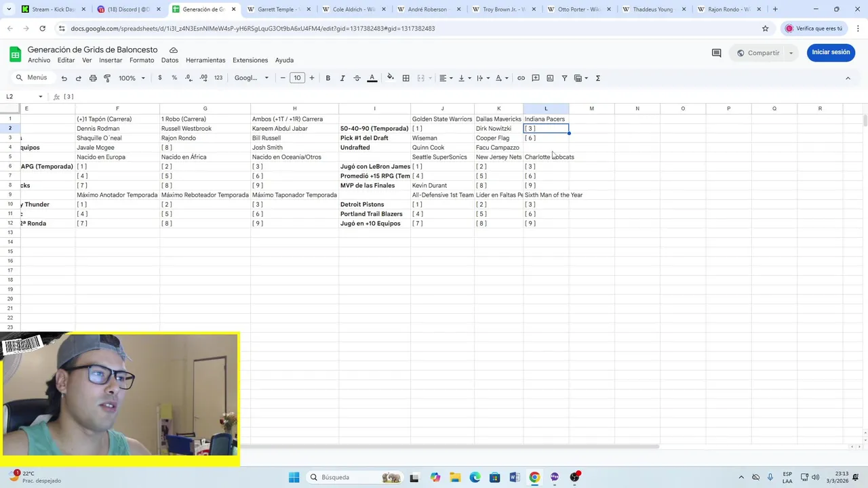The width and height of the screenshot is (868, 488).
Task: Toggle strikethrough formatting
Action: point(357,78)
